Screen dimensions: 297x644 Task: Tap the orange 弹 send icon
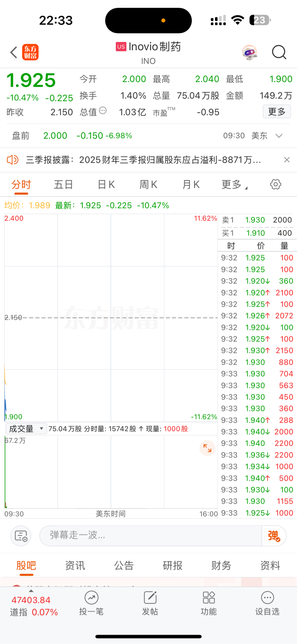(274, 536)
